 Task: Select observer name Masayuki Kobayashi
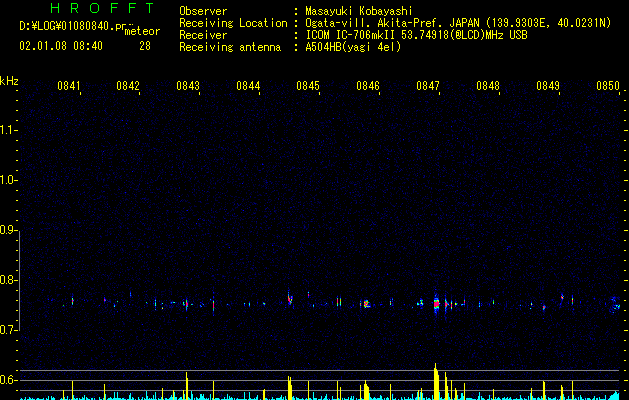pyautogui.click(x=358, y=11)
